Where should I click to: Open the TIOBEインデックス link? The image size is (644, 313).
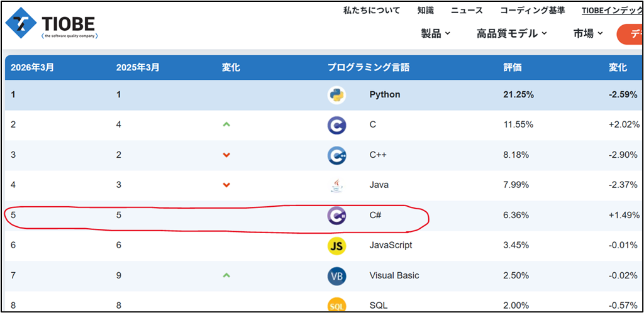[x=613, y=11]
